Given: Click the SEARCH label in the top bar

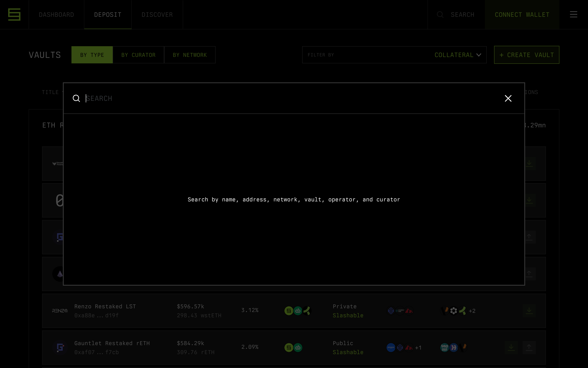Looking at the screenshot, I should point(462,15).
